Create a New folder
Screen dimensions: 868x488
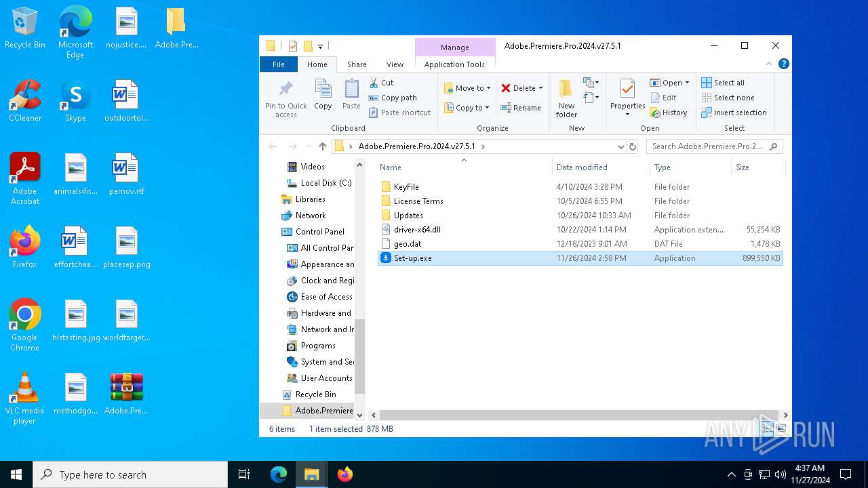click(566, 98)
